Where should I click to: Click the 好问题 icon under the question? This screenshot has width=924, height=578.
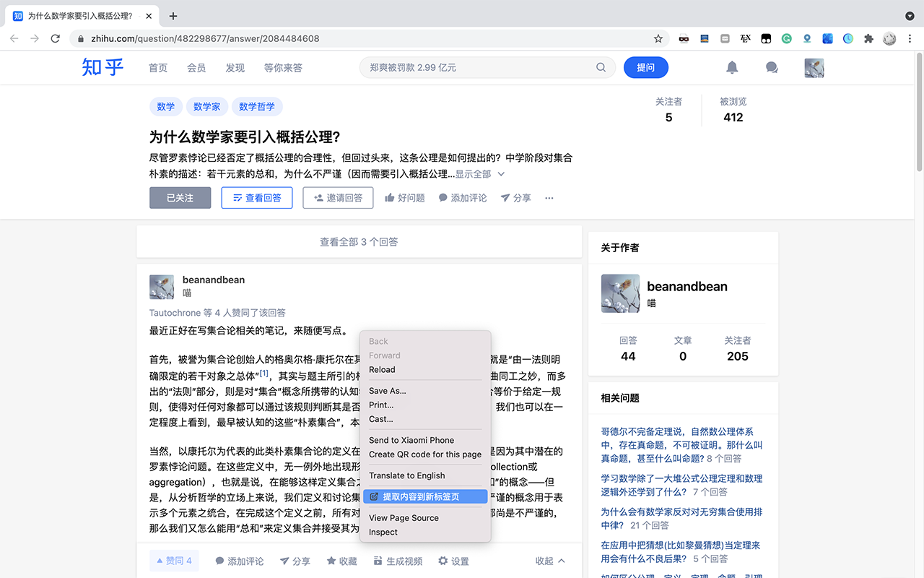pyautogui.click(x=404, y=197)
